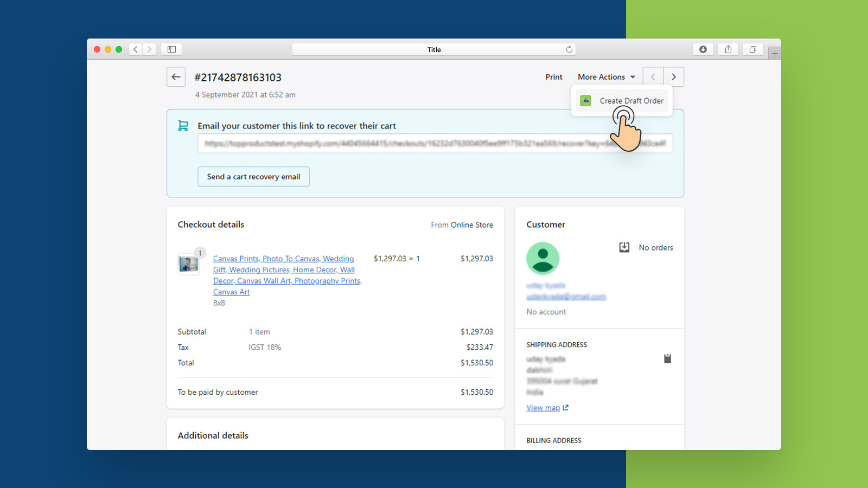Go to previous checkout with chevron
The height and width of the screenshot is (488, 868).
click(x=653, y=77)
